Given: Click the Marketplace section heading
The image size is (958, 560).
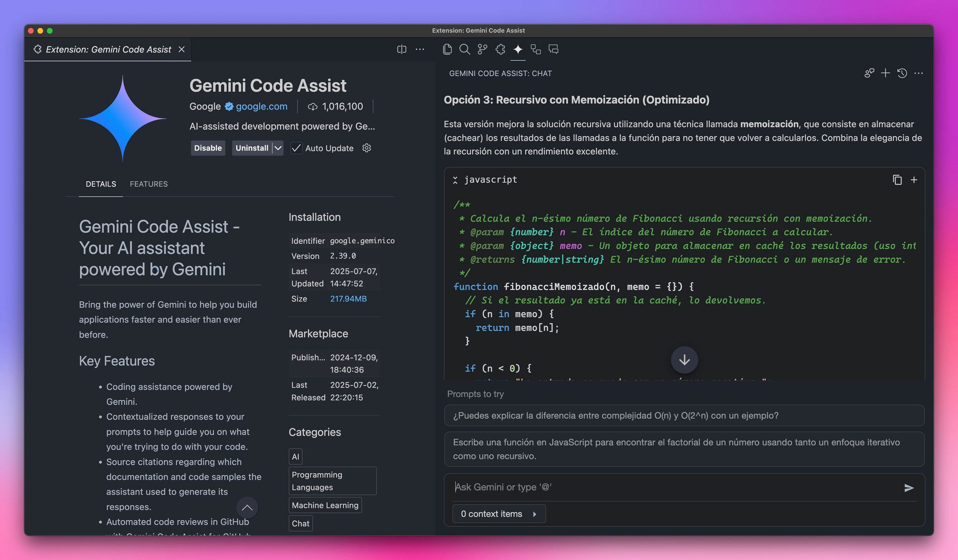Looking at the screenshot, I should (318, 334).
